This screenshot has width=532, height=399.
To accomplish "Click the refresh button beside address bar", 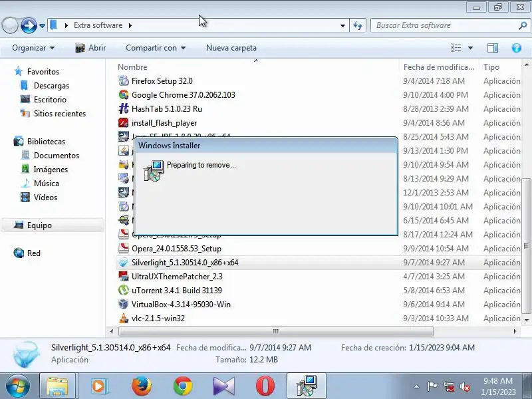I will tap(358, 25).
